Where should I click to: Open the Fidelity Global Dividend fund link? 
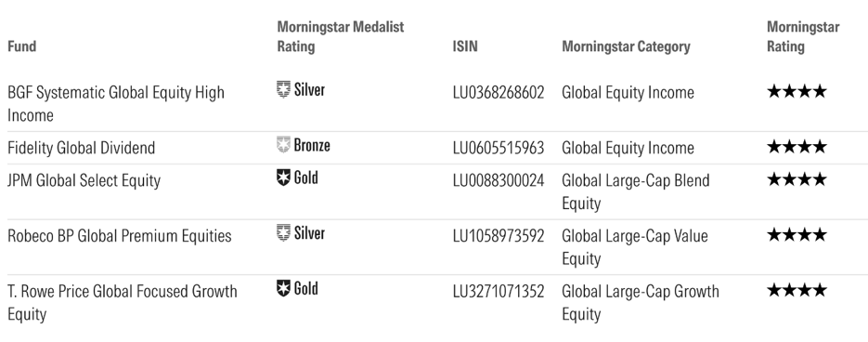click(x=82, y=148)
